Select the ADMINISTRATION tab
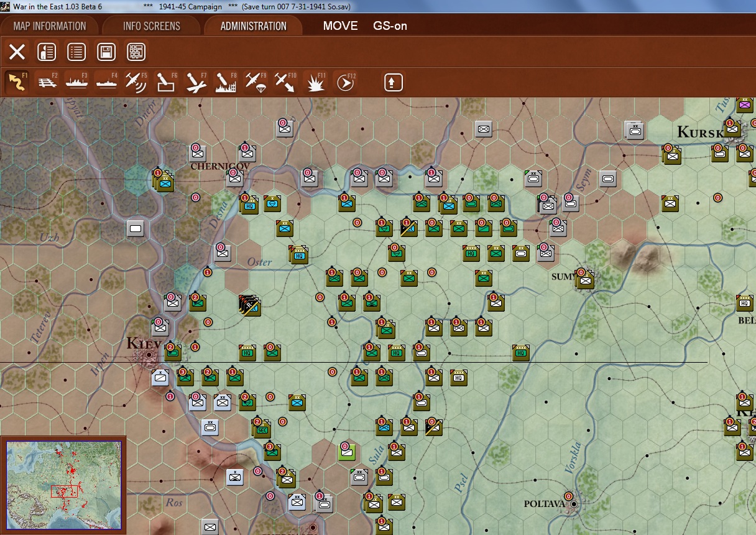 (253, 26)
